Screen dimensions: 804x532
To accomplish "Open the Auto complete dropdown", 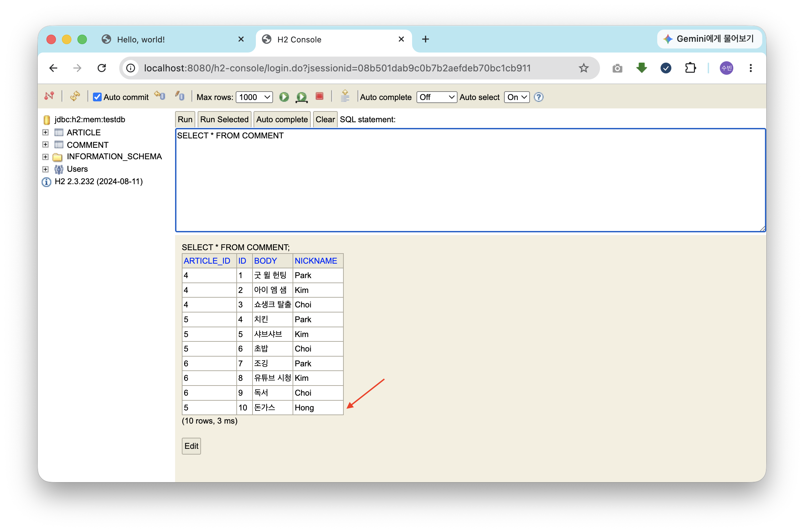I will click(436, 97).
